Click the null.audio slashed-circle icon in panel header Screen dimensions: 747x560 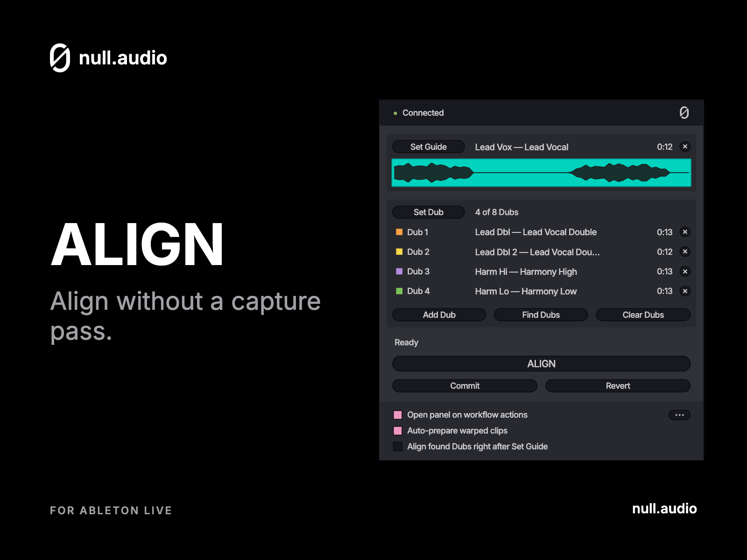(684, 112)
